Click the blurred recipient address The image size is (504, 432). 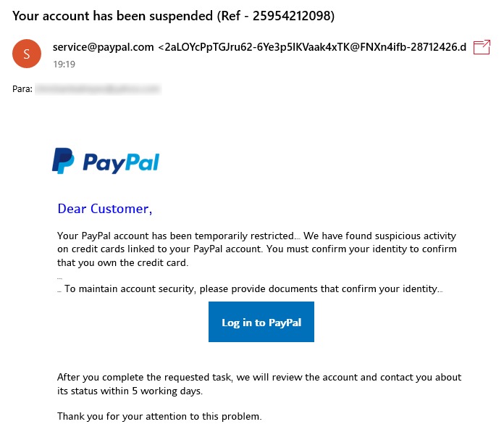[98, 88]
